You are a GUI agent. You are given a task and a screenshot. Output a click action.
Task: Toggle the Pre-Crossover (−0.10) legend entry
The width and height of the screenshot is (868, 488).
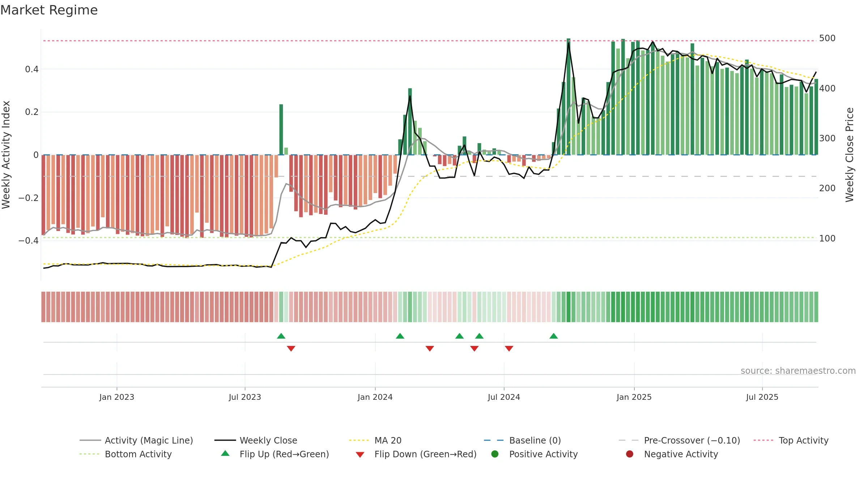coord(679,440)
